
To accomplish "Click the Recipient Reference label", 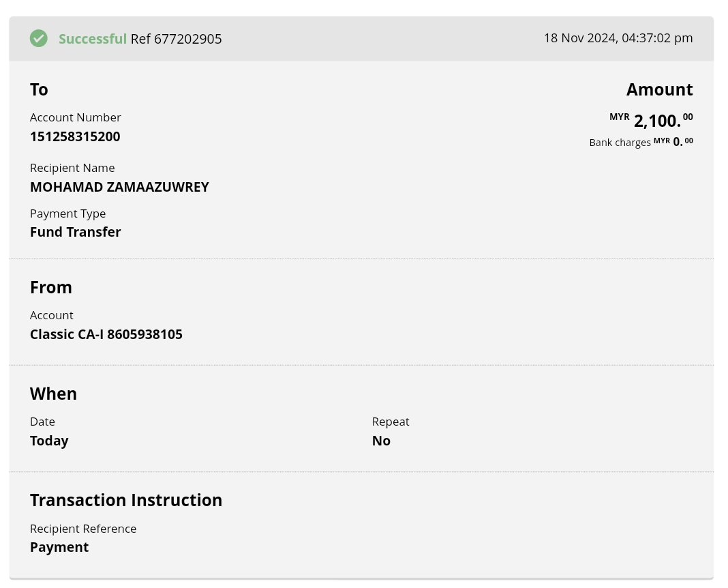I will [83, 529].
